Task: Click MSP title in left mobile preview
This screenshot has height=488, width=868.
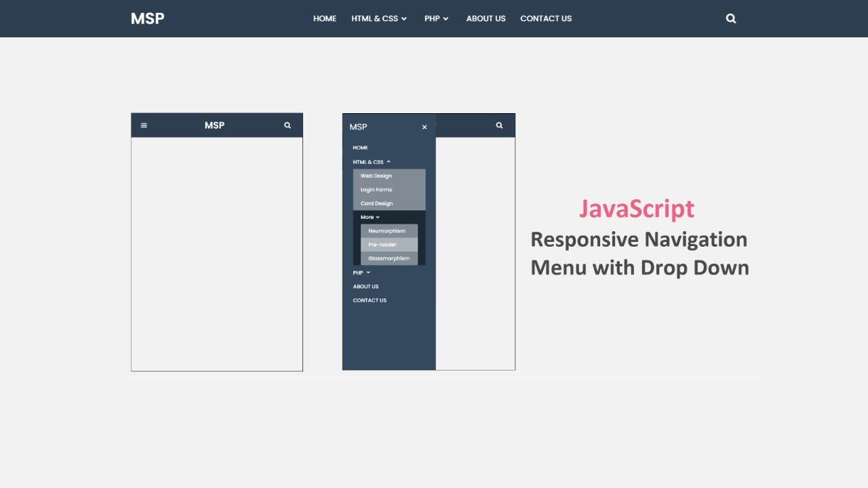Action: (214, 125)
